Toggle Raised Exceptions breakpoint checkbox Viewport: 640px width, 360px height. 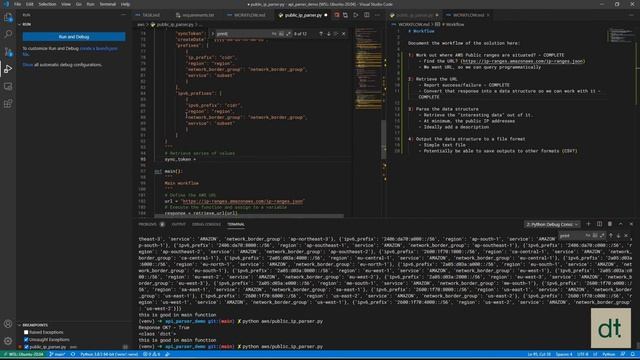point(26,332)
